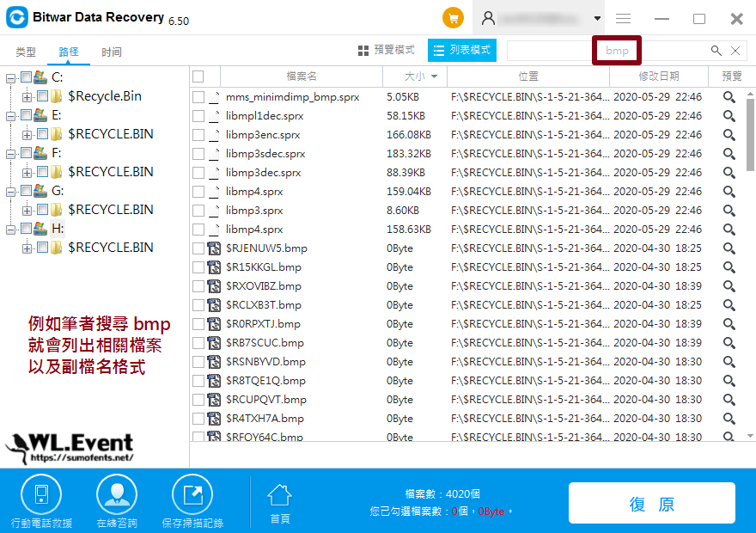The image size is (756, 533).
Task: Preview $RB7SCUC.bmp with magnifier icon
Action: point(729,343)
